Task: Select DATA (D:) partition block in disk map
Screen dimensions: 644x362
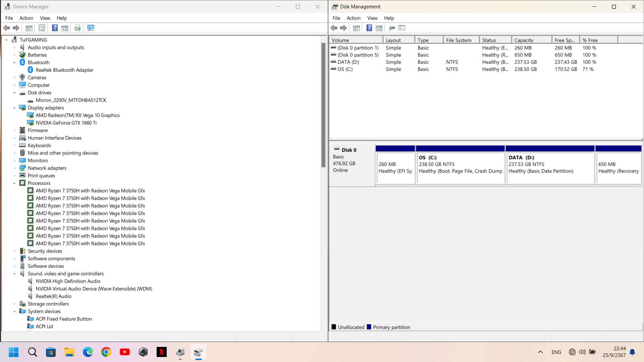Action: (x=550, y=165)
